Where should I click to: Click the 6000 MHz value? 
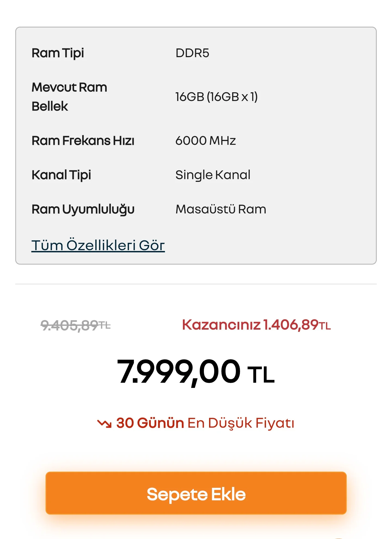tap(206, 141)
